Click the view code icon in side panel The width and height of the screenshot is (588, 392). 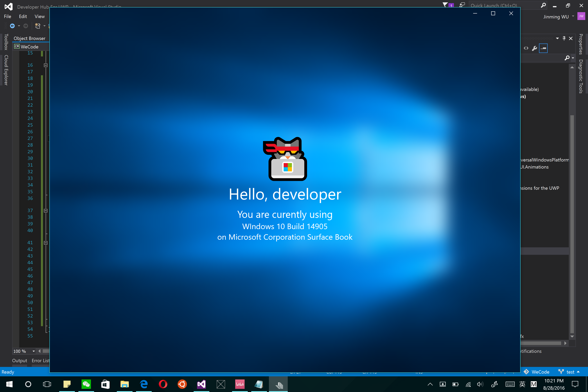526,48
